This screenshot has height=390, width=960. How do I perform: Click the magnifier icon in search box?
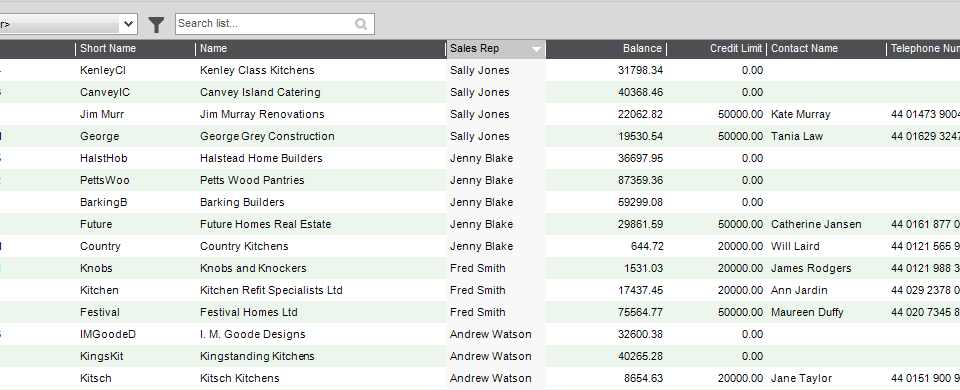pyautogui.click(x=361, y=24)
